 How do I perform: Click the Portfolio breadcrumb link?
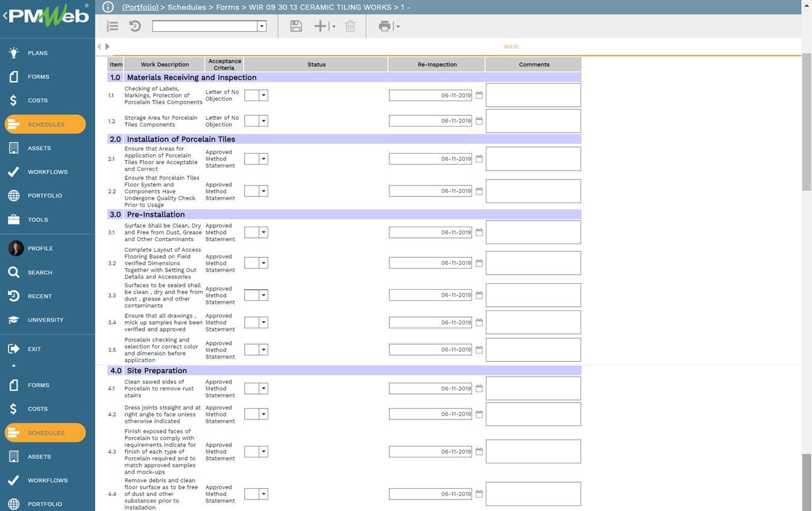tap(140, 7)
